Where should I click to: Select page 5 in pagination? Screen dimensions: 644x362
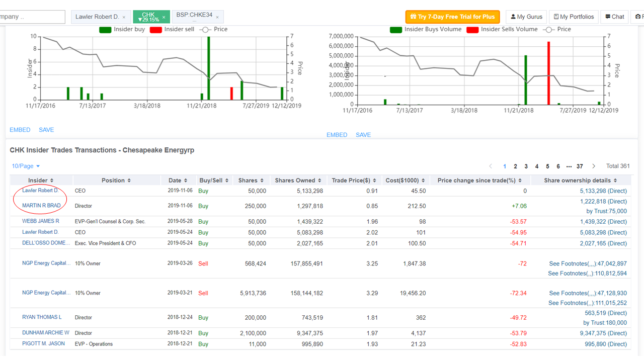pyautogui.click(x=548, y=166)
